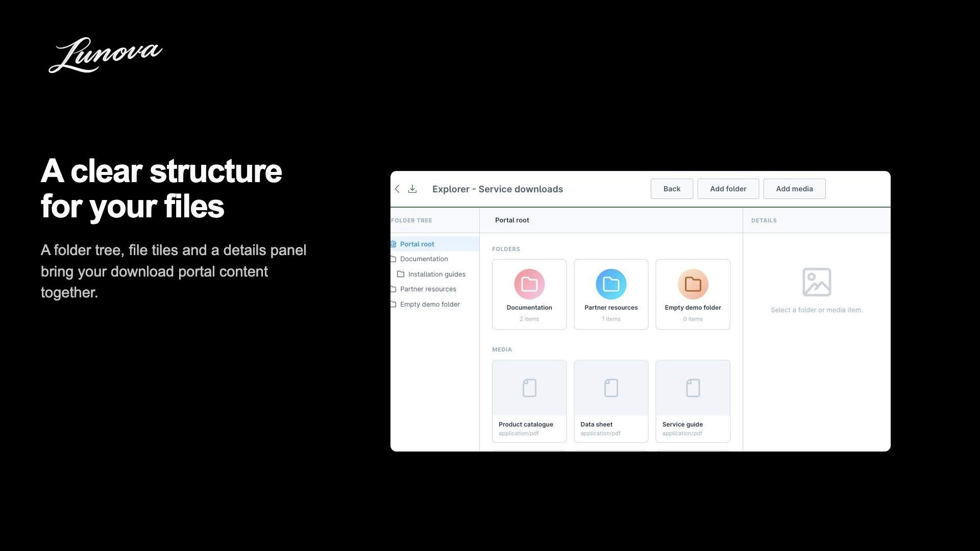
Task: Open the Product catalogue media thumbnail
Action: tap(529, 388)
